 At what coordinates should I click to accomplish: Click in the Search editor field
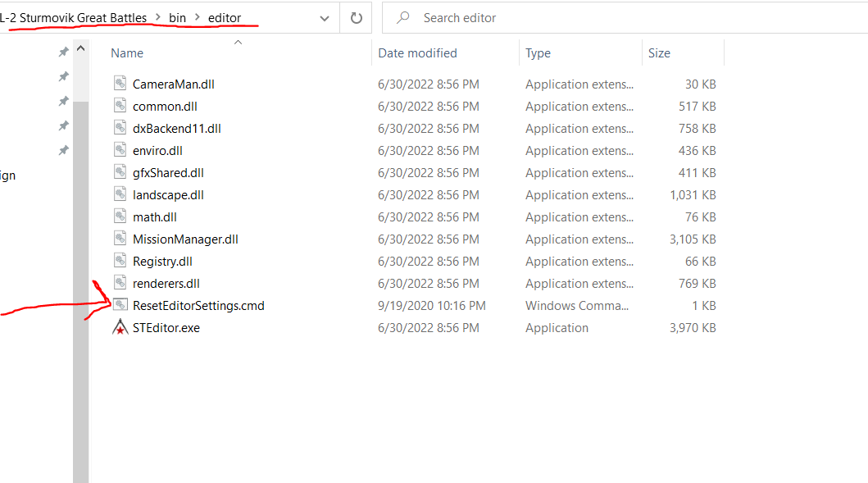[x=625, y=18]
